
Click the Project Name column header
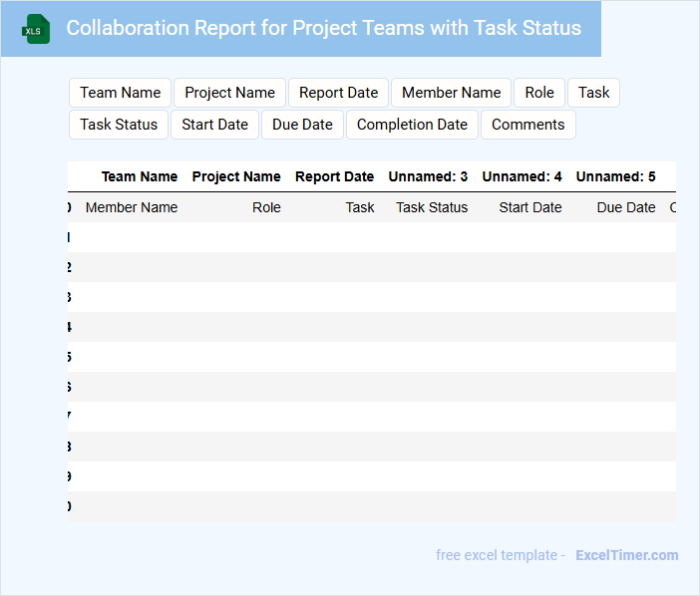[236, 176]
